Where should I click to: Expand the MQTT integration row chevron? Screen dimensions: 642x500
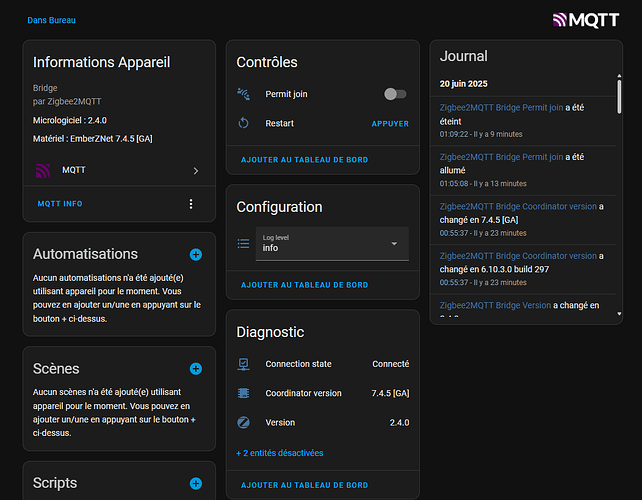(x=196, y=170)
